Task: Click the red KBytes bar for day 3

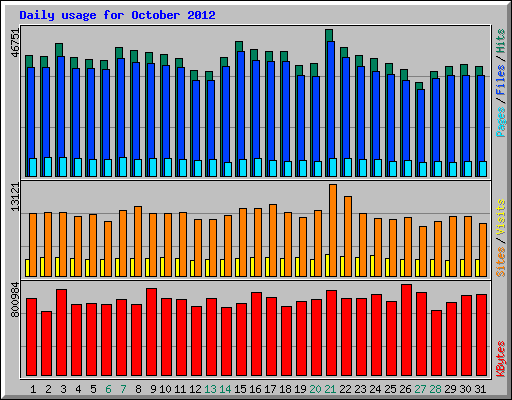Action: click(61, 333)
